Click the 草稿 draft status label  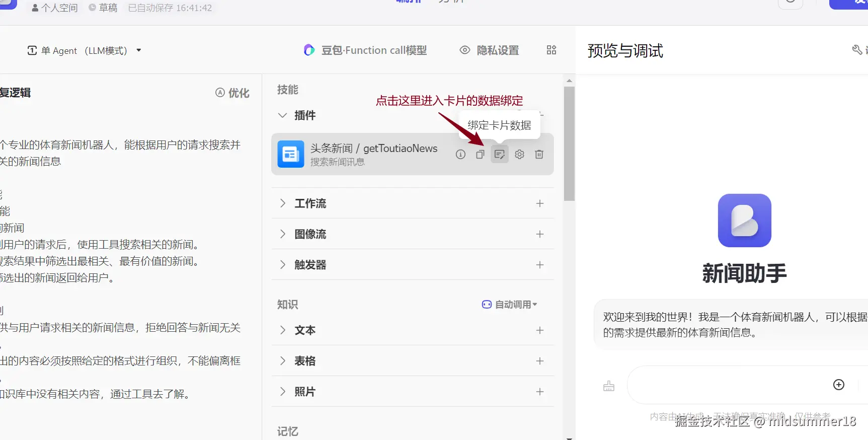click(103, 8)
